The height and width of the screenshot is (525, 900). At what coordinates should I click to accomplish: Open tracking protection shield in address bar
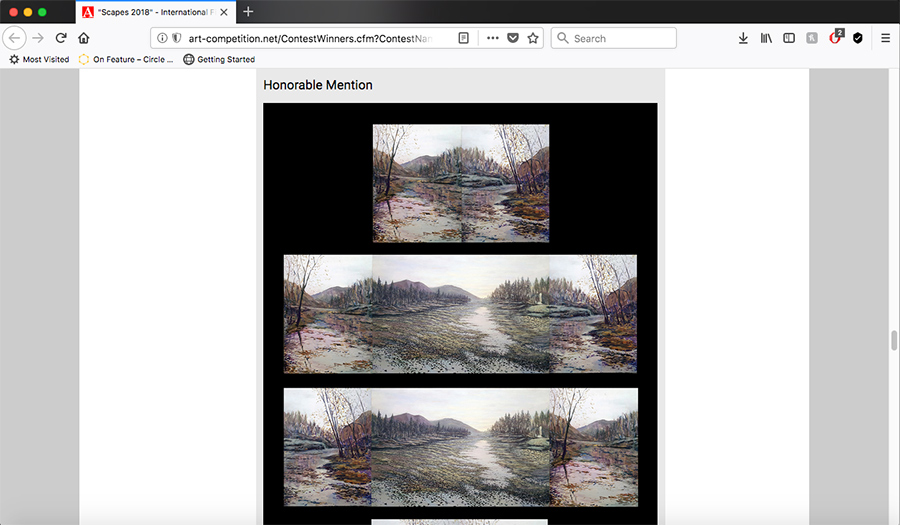coord(177,38)
